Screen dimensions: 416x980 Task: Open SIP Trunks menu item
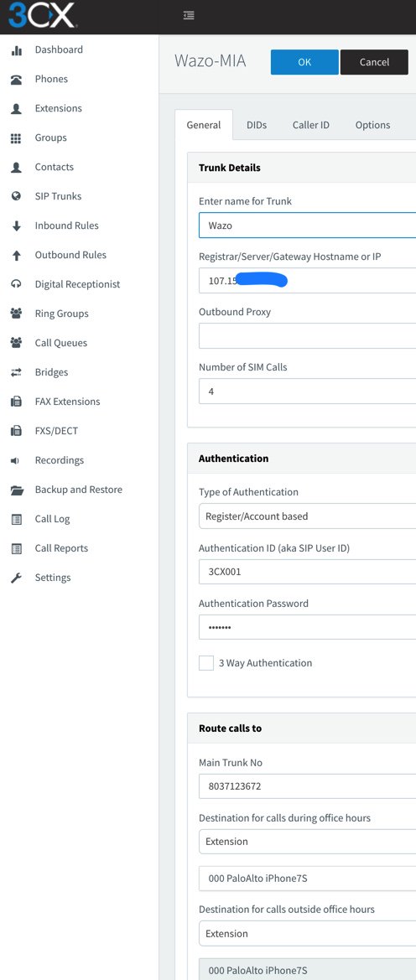tap(58, 196)
